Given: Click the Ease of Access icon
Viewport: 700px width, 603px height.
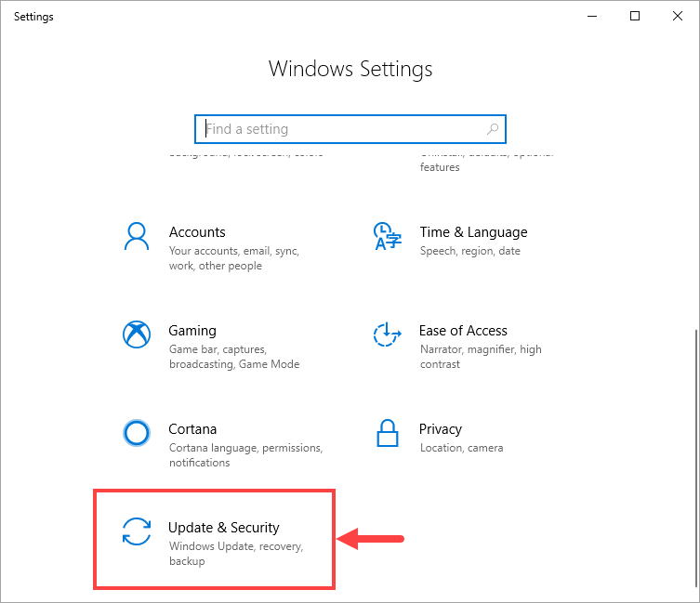Looking at the screenshot, I should point(387,334).
